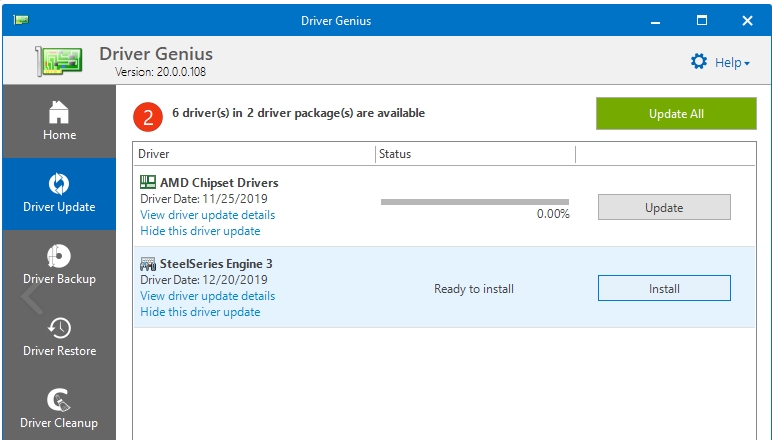Click the Update All green button

pos(676,114)
